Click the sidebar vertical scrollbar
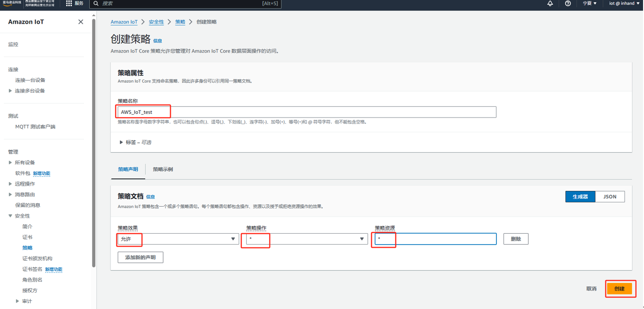This screenshot has height=309, width=644. point(93,142)
